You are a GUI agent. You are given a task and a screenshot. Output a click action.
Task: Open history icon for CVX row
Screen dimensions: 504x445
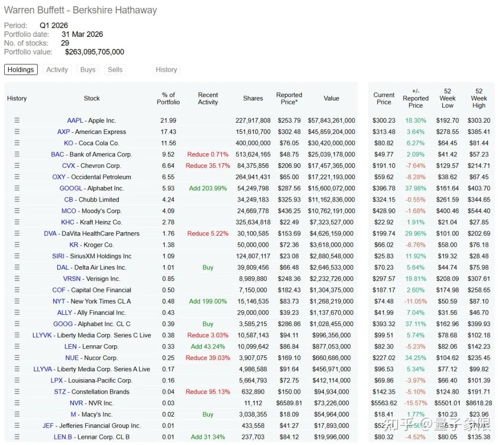[17, 166]
